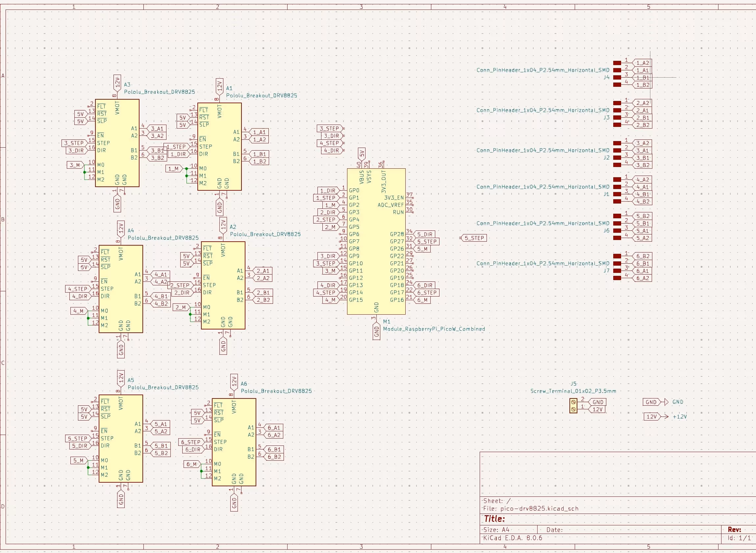Click the 6_A2 label on connector J7

coord(642,278)
